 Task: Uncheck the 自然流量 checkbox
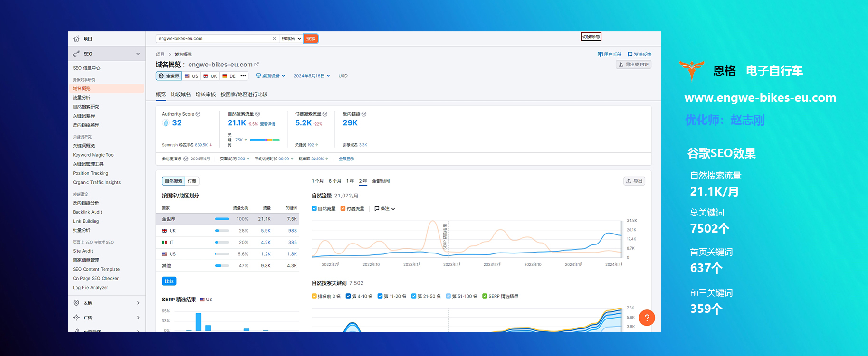point(314,209)
